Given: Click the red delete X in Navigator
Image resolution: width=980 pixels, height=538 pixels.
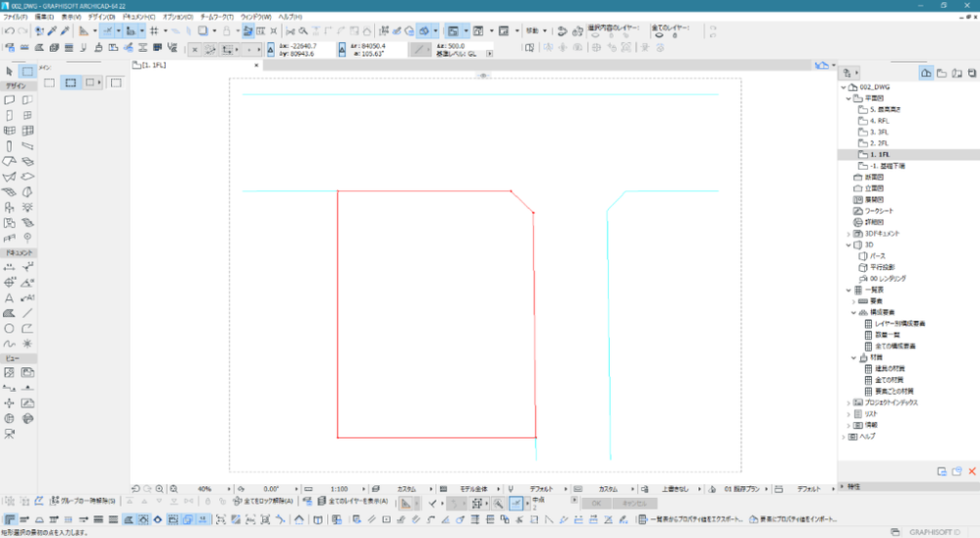Looking at the screenshot, I should [x=972, y=471].
